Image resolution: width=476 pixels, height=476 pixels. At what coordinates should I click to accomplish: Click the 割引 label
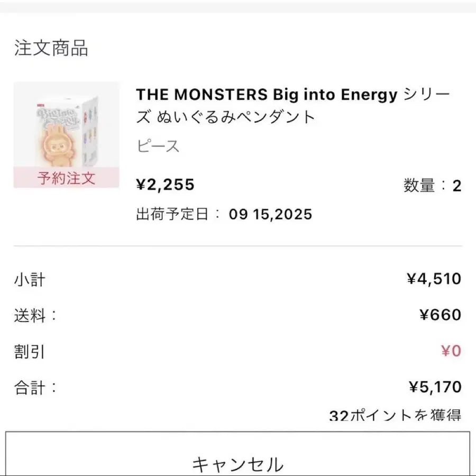[30, 352]
